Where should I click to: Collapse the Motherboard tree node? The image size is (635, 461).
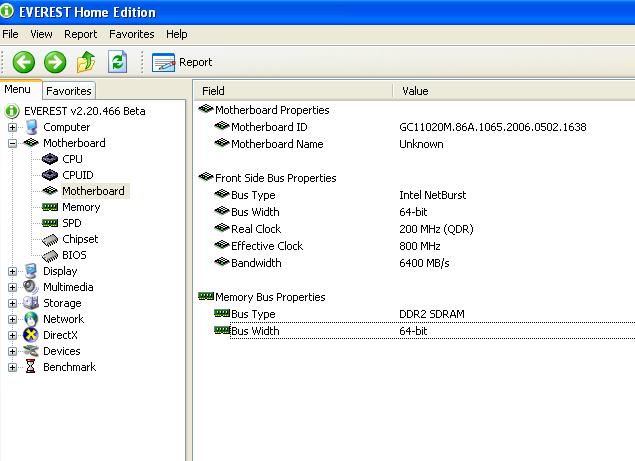pos(13,143)
